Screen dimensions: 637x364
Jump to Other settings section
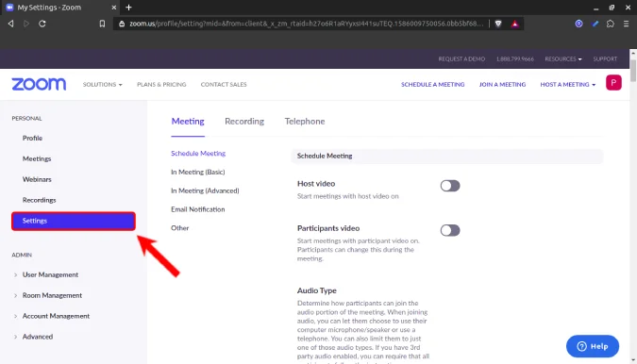[x=180, y=228]
